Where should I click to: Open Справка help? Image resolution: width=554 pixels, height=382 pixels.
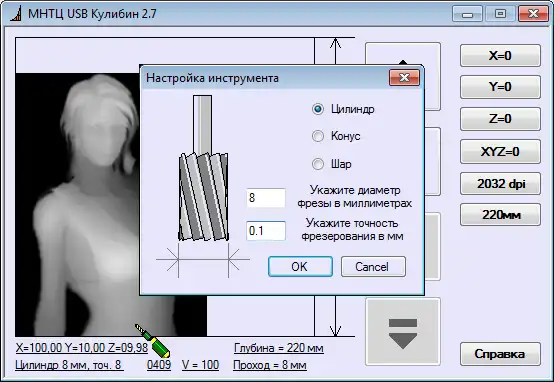pos(500,354)
